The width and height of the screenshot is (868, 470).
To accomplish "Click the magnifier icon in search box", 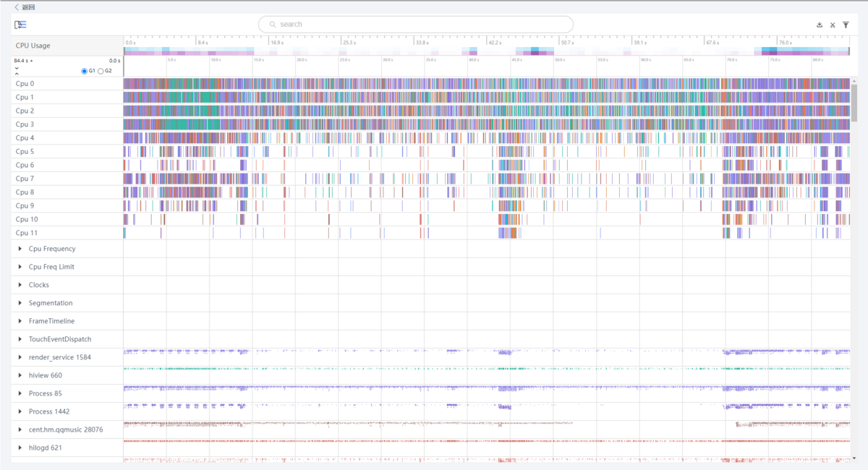I will [x=273, y=25].
